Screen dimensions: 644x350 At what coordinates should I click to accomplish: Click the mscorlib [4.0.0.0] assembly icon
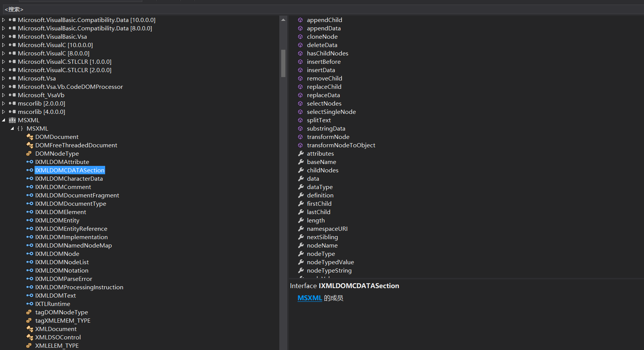pyautogui.click(x=12, y=112)
